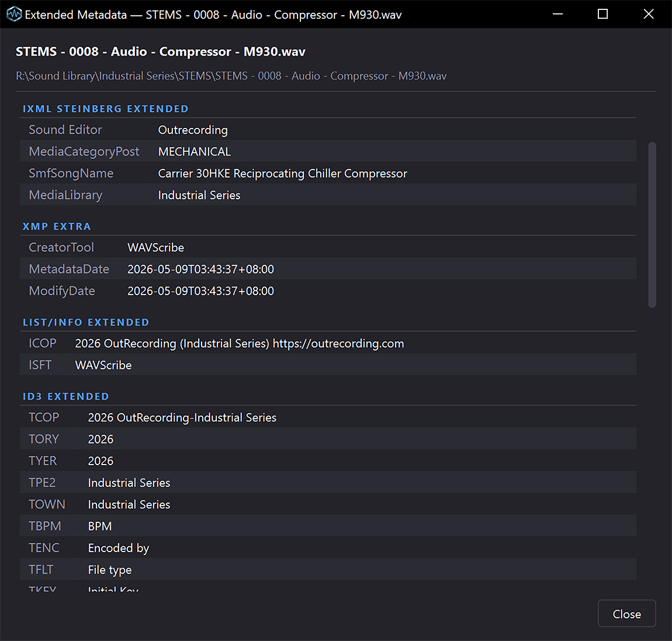The width and height of the screenshot is (672, 641).
Task: Click the LIST/INFO EXTENDED section header
Action: click(x=86, y=322)
